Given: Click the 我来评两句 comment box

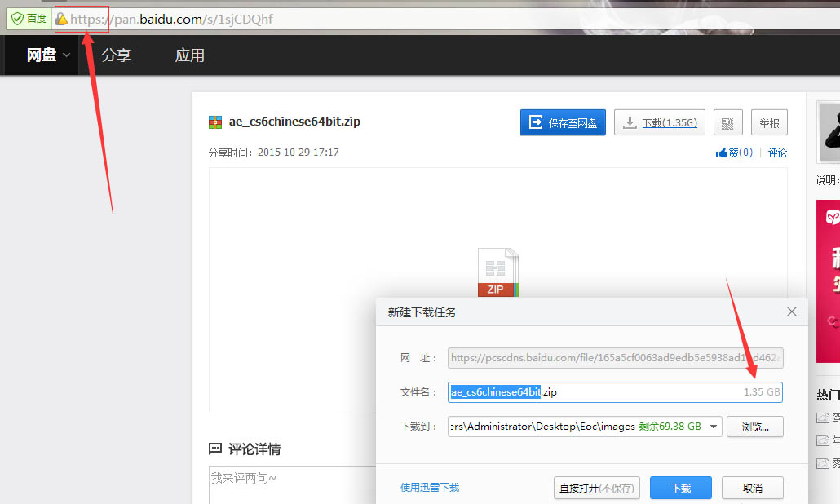Looking at the screenshot, I should [294, 485].
